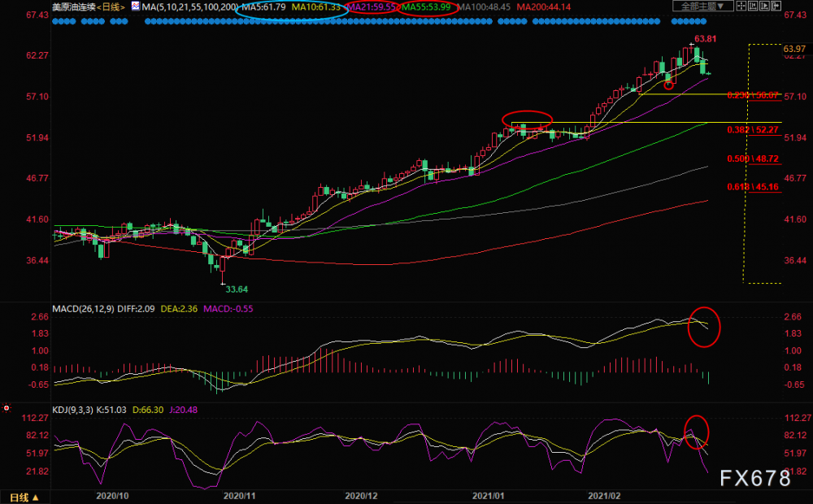The image size is (813, 504).
Task: Click the 2.66 MACD left axis label
Action: [40, 317]
